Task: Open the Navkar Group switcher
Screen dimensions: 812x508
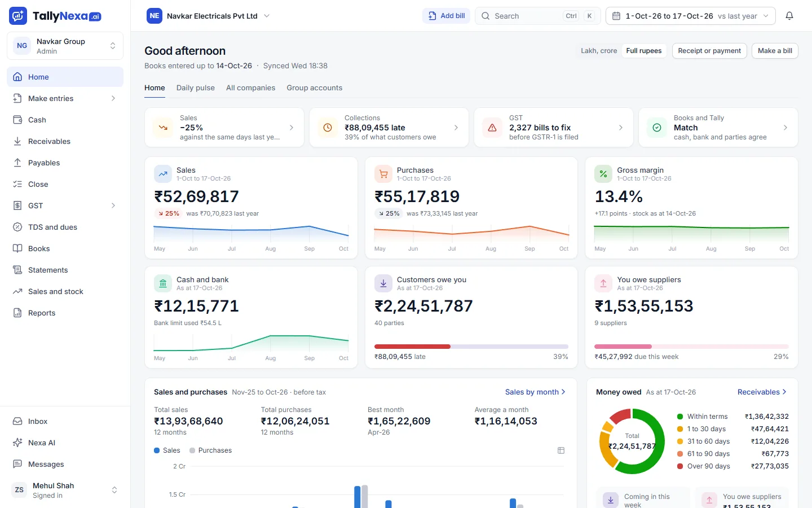Action: (x=65, y=46)
